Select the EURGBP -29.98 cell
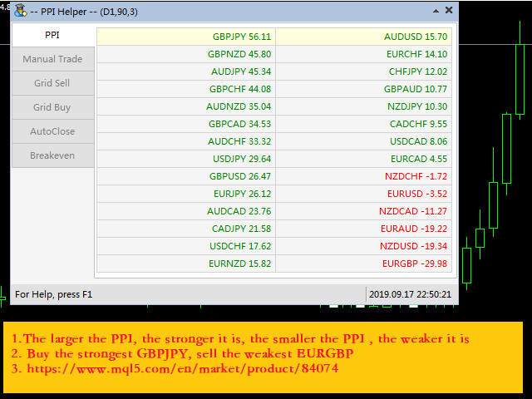The height and width of the screenshot is (399, 532). pyautogui.click(x=364, y=264)
